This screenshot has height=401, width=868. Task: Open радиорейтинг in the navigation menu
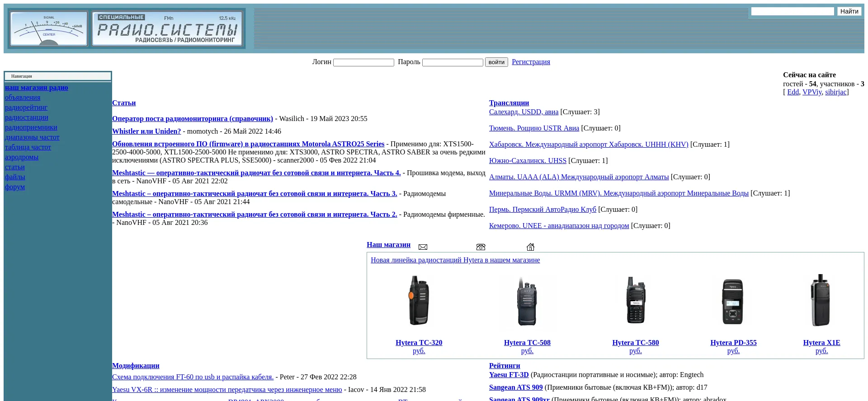(26, 107)
